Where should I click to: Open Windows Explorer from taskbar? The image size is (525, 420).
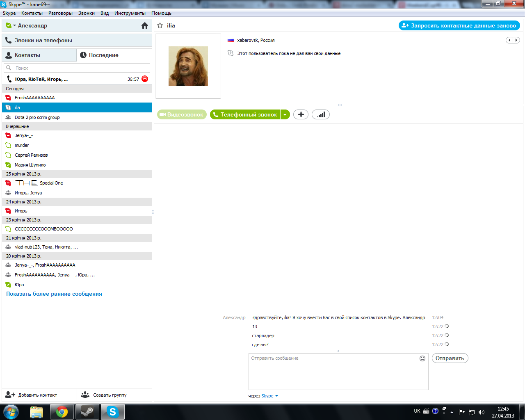pyautogui.click(x=37, y=412)
